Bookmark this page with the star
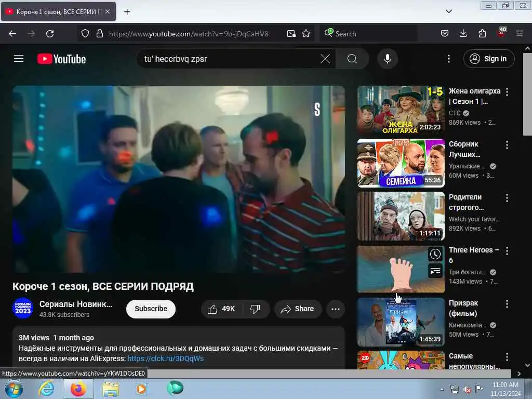 (306, 34)
